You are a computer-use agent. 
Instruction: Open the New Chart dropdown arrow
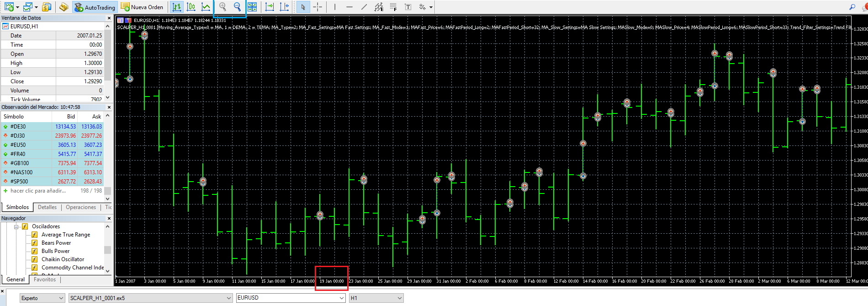(17, 7)
